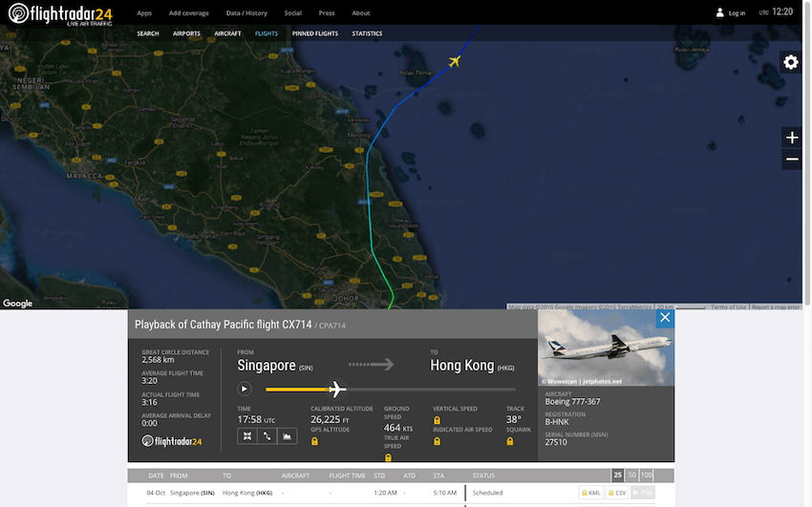Click the Flightradar24 logo in the playback panel
Viewport: 812px width, 507px height.
click(171, 441)
